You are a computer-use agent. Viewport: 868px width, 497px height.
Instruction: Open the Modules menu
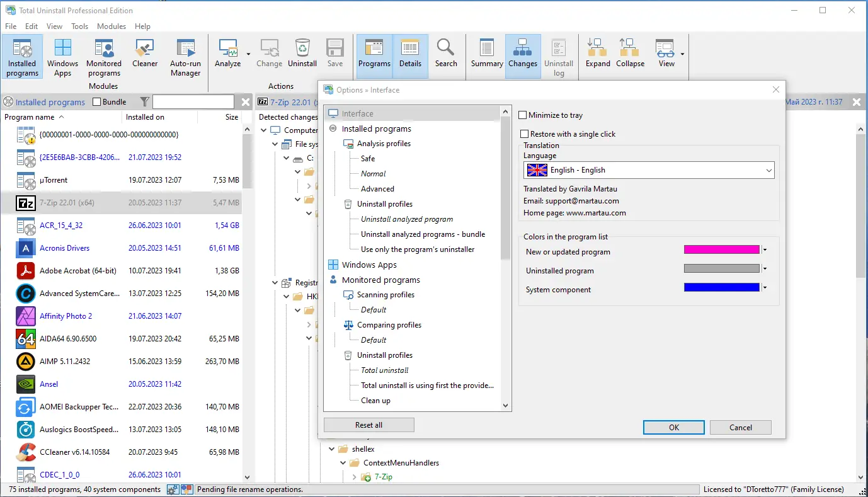[x=111, y=26]
